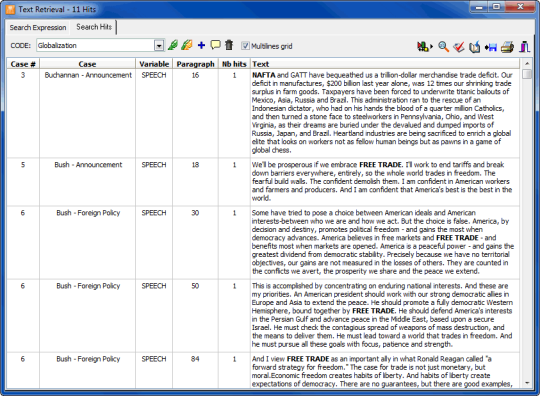Select the Search Hits tab
This screenshot has width=540, height=396.
[x=94, y=27]
